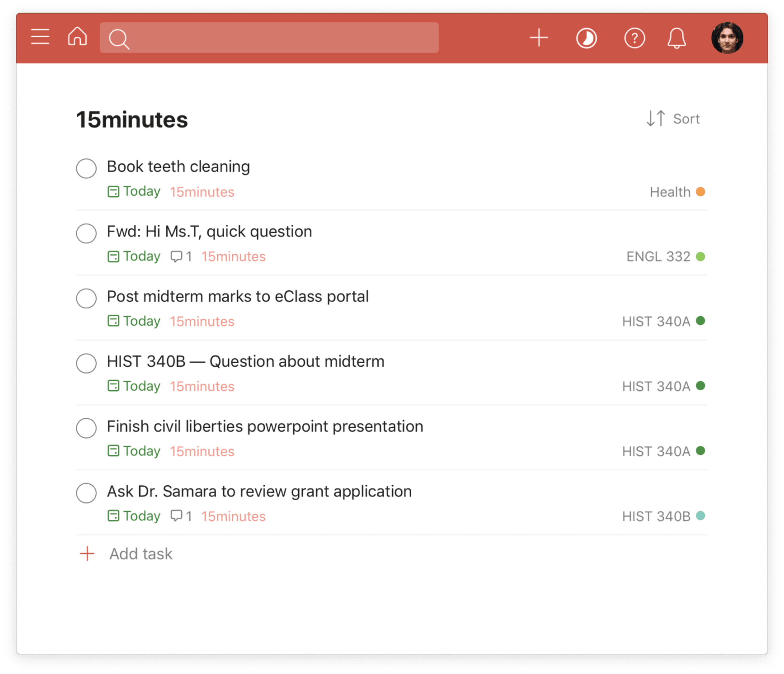Check off Post midterm marks to eClass portal

[x=86, y=299]
